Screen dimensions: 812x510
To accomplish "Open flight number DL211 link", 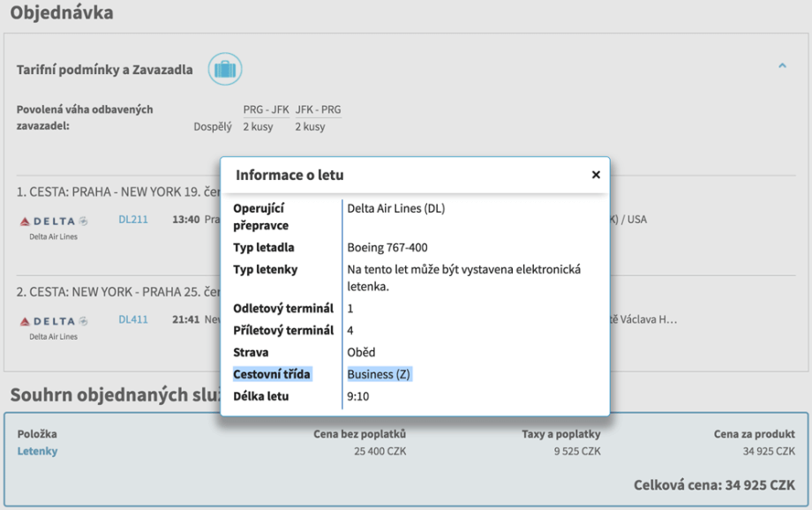I will coord(133,219).
